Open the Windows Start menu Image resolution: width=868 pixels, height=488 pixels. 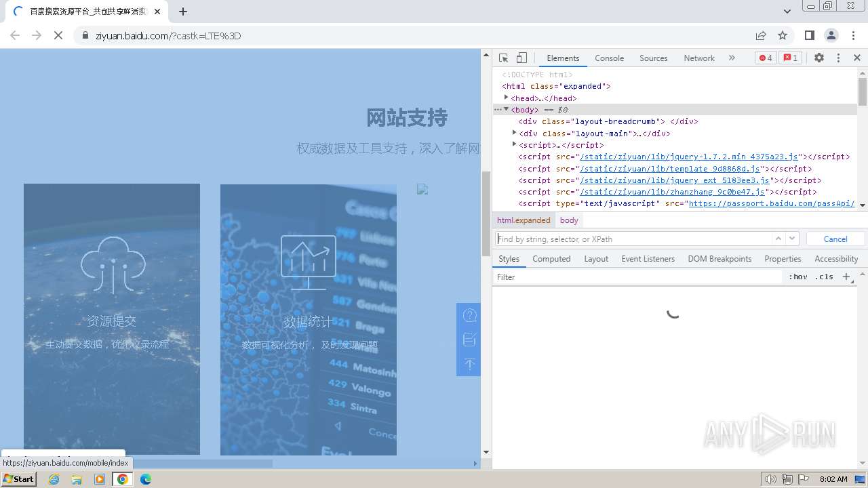(18, 479)
